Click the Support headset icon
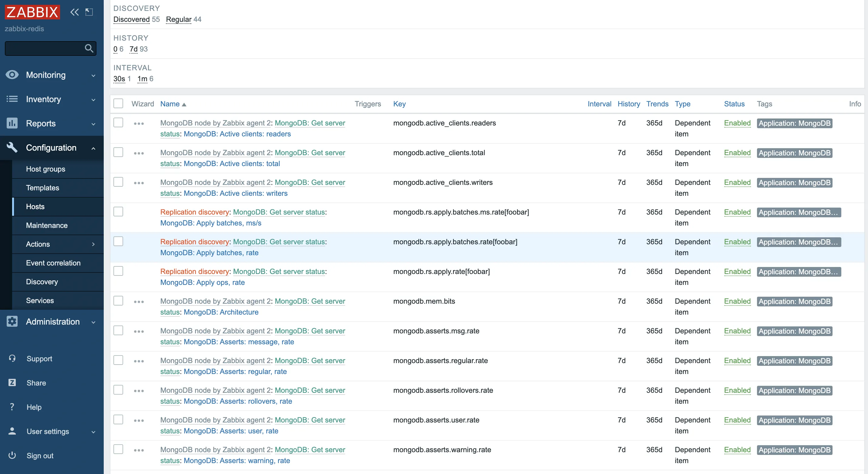Image resolution: width=868 pixels, height=474 pixels. [12, 359]
